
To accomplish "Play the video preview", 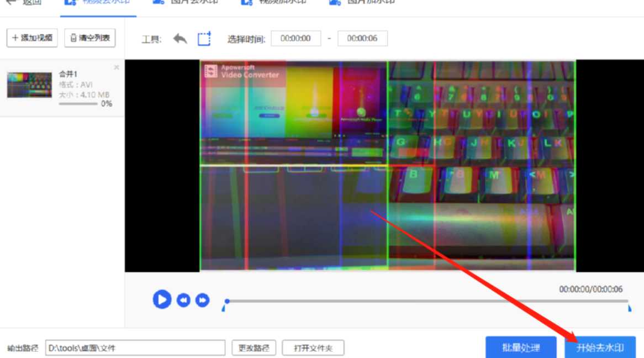I will tap(162, 299).
